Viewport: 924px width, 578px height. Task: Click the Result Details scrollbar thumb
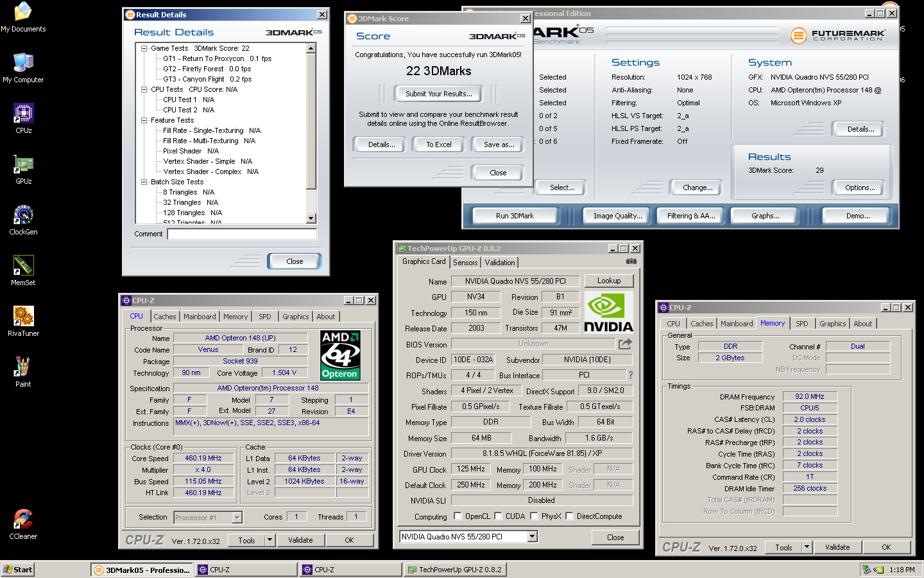coord(311,121)
